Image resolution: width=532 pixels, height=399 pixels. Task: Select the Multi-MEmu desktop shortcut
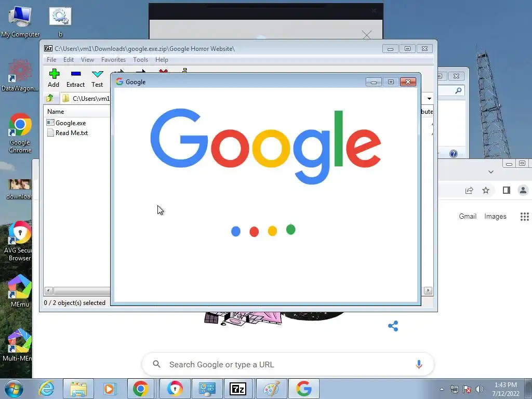click(18, 345)
